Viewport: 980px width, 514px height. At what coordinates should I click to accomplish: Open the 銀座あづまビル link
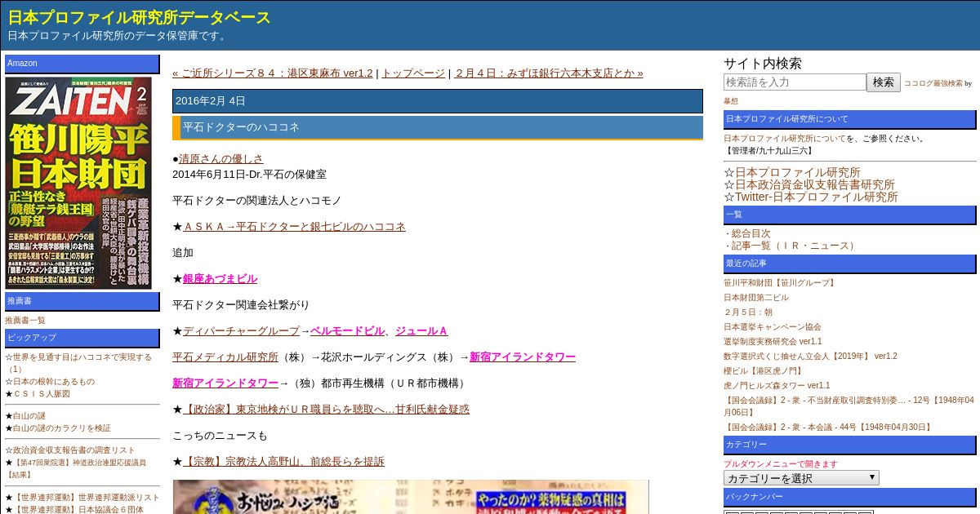click(x=220, y=278)
